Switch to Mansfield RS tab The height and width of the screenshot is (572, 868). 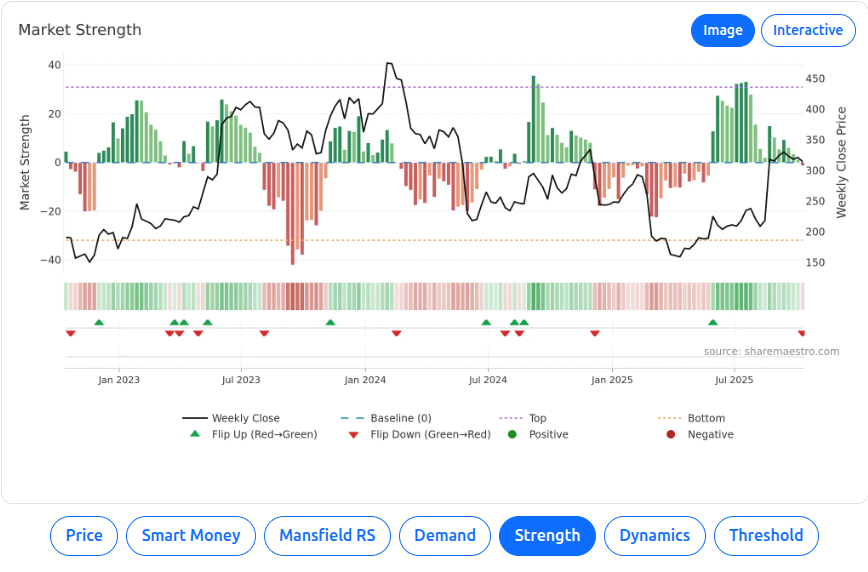pos(327,535)
